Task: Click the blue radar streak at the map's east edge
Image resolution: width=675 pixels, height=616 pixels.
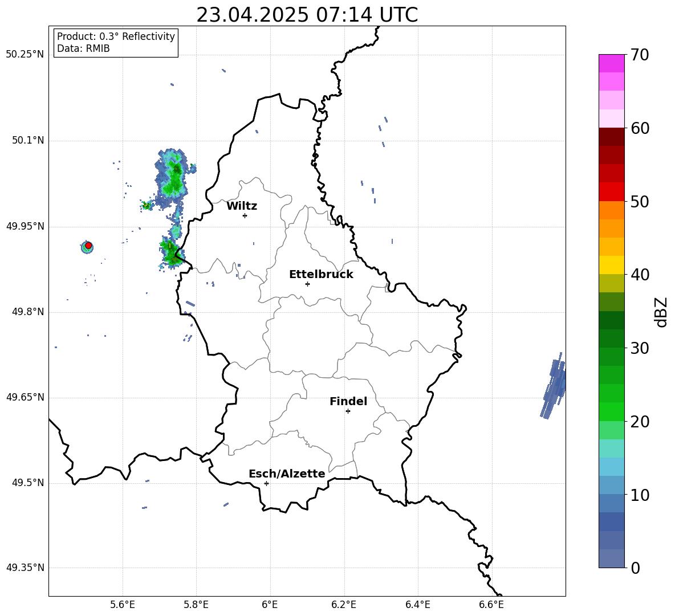Action: (553, 386)
